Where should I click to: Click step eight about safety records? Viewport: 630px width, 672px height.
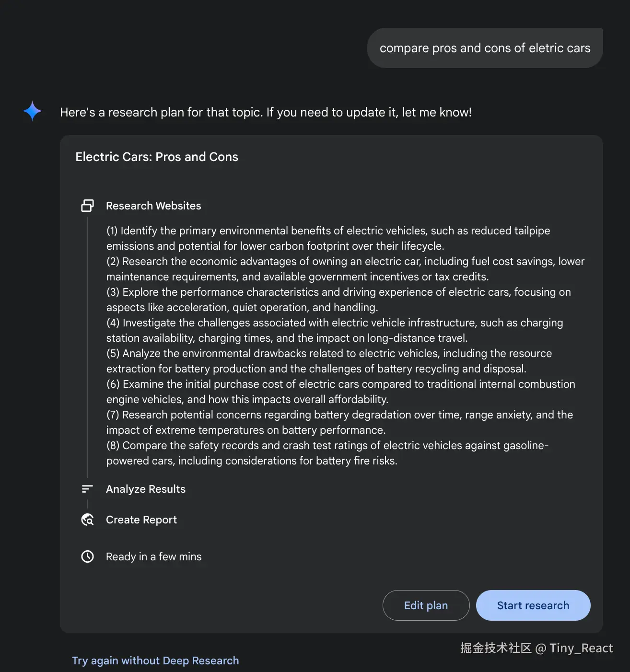(x=327, y=453)
